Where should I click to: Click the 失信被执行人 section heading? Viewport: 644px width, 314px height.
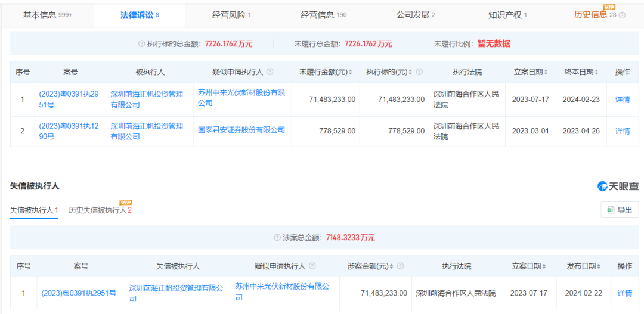tap(35, 186)
